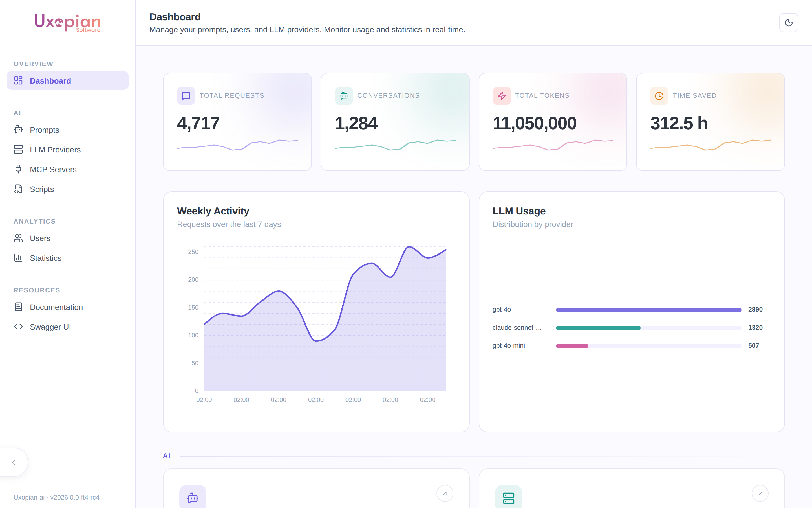
Task: Select the claude-sonnet-… provider label
Action: point(517,328)
